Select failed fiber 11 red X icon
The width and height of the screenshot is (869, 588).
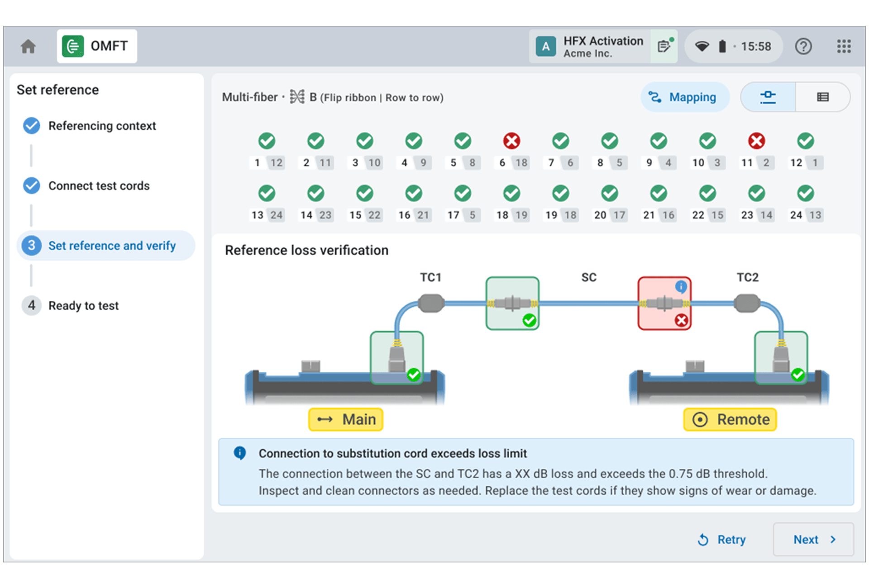pos(756,141)
